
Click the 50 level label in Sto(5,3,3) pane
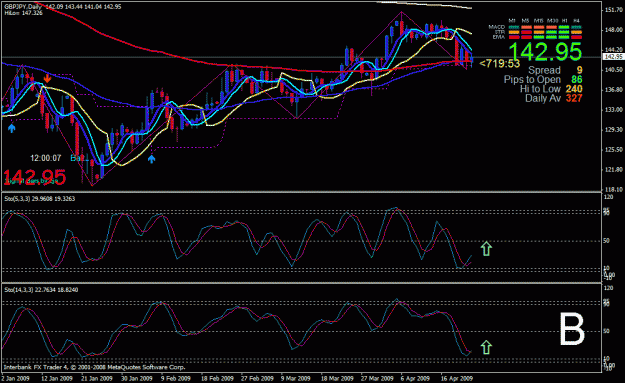click(607, 241)
